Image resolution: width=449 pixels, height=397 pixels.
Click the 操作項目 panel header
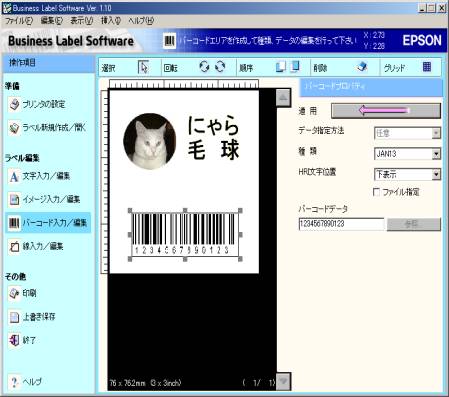pos(49,63)
